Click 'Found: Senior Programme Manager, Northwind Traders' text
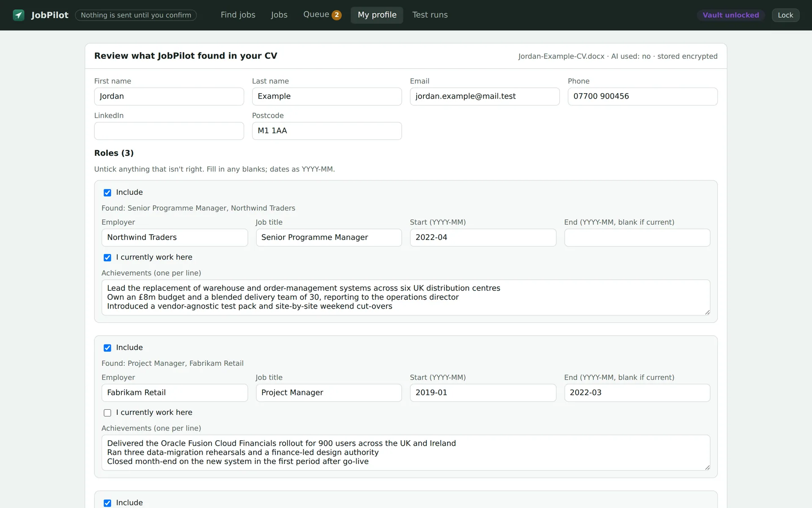Viewport: 812px width, 508px height. coord(198,208)
